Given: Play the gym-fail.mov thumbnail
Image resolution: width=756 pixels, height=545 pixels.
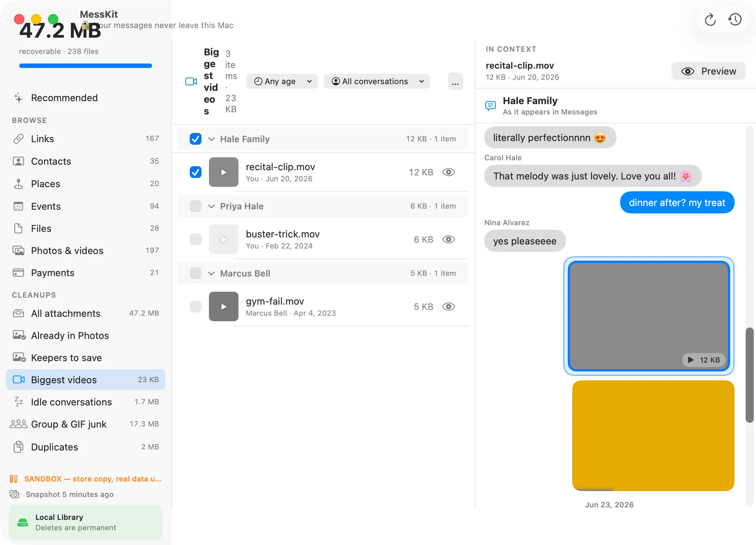Looking at the screenshot, I should coord(224,306).
